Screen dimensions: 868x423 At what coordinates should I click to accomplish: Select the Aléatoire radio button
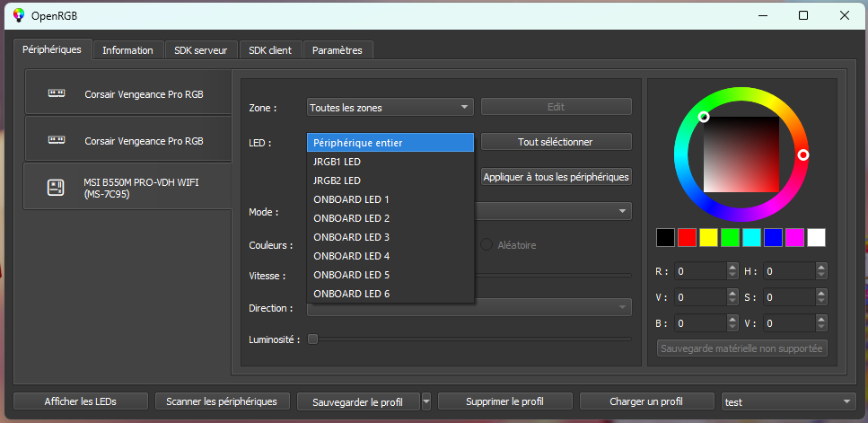(487, 244)
